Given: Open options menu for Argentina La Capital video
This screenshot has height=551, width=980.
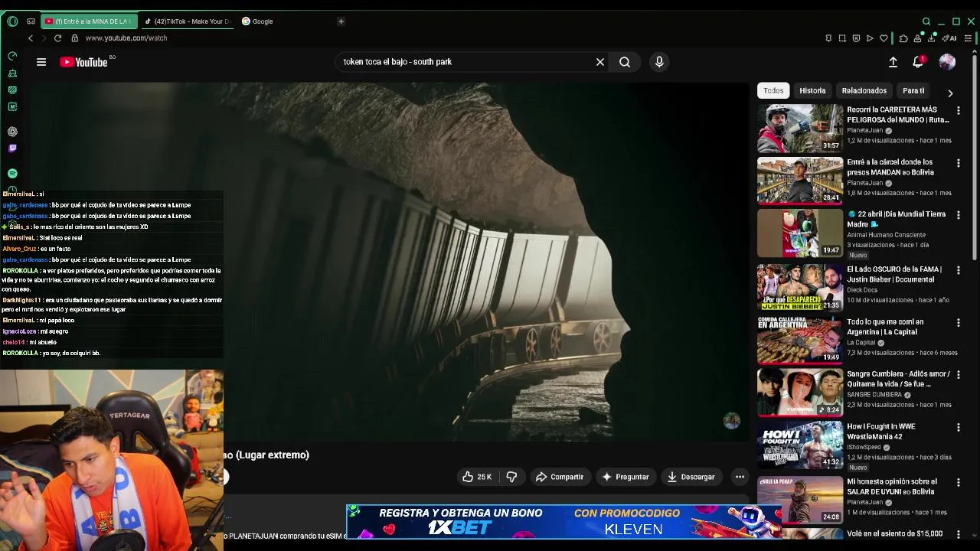Looking at the screenshot, I should pos(958,323).
